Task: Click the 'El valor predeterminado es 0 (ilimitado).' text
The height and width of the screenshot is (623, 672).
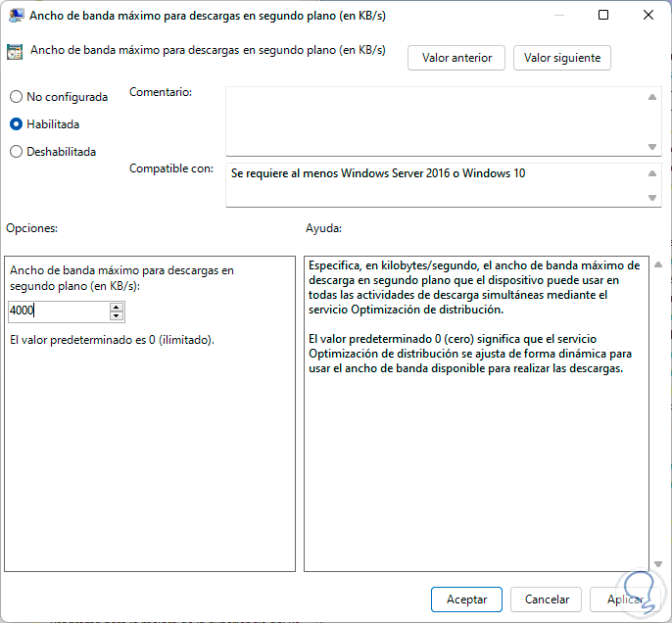Action: tap(112, 340)
